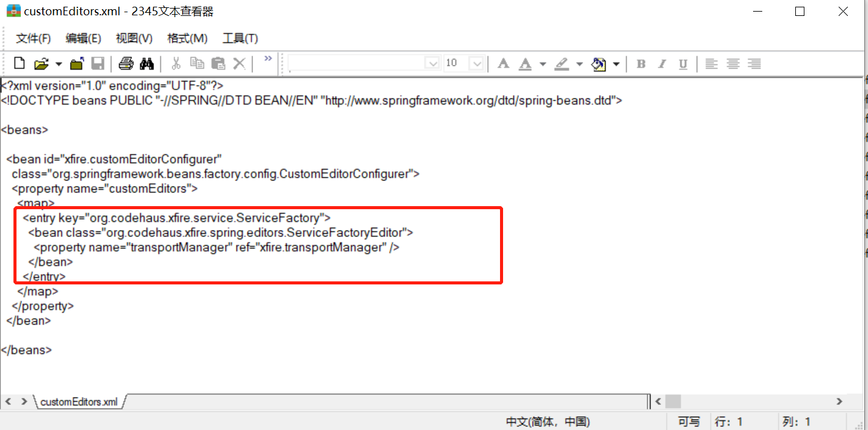
Task: Align text left
Action: [x=712, y=64]
